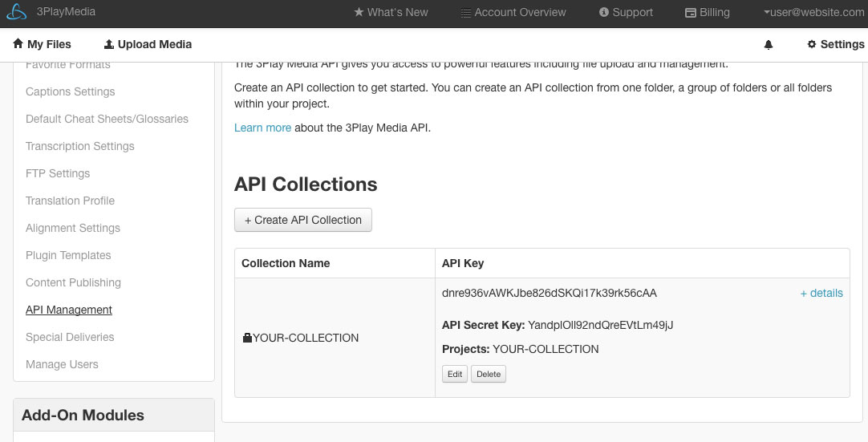The width and height of the screenshot is (868, 442).
Task: Open My Files tab
Action: coord(42,44)
